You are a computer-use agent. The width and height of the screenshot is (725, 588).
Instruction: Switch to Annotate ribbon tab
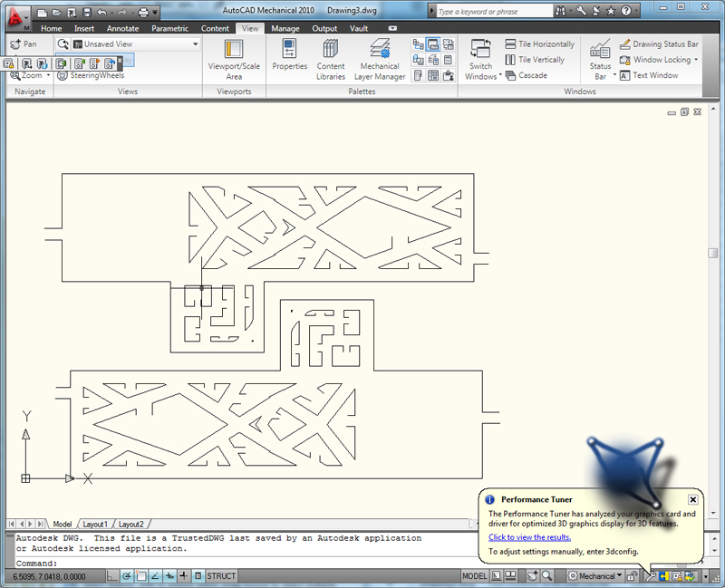[122, 28]
